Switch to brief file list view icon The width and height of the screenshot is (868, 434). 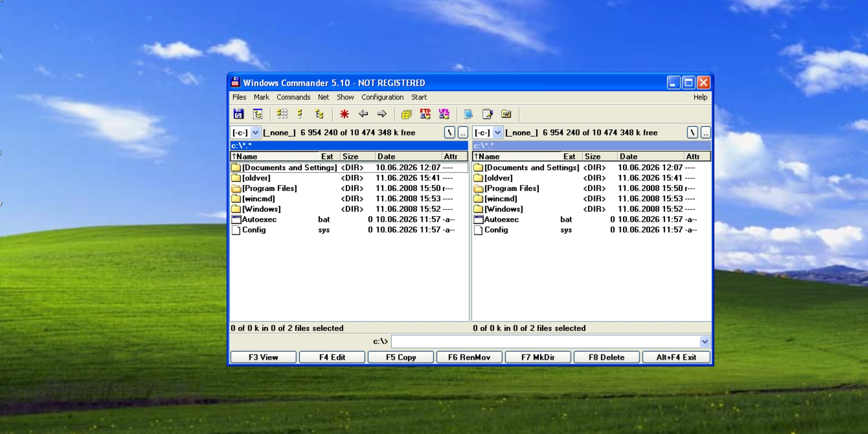point(282,114)
